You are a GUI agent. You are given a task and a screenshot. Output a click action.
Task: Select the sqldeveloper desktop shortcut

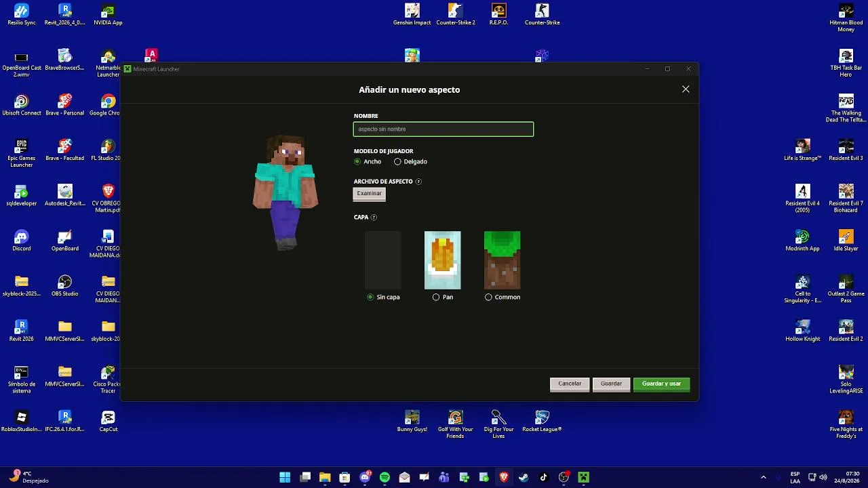pos(22,195)
